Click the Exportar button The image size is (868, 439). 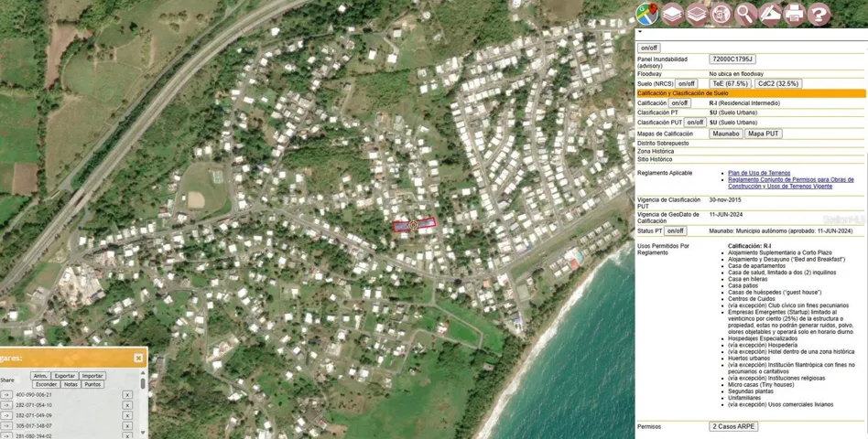[65, 376]
